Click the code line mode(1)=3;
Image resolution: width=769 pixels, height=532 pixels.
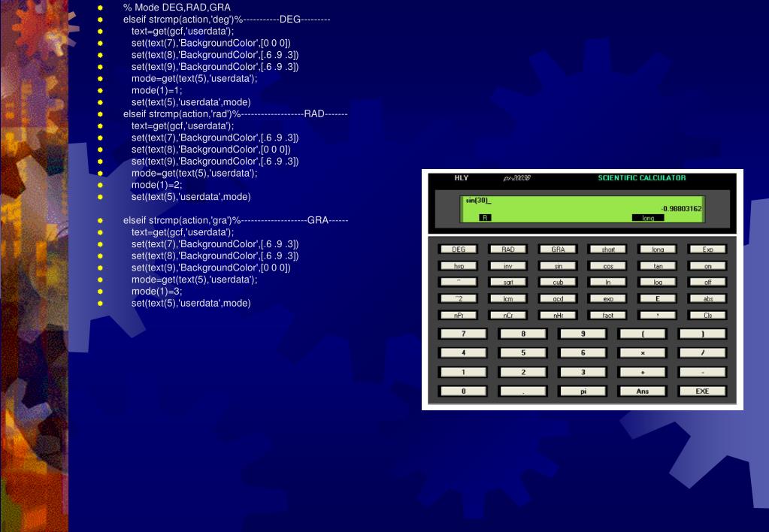pos(156,292)
